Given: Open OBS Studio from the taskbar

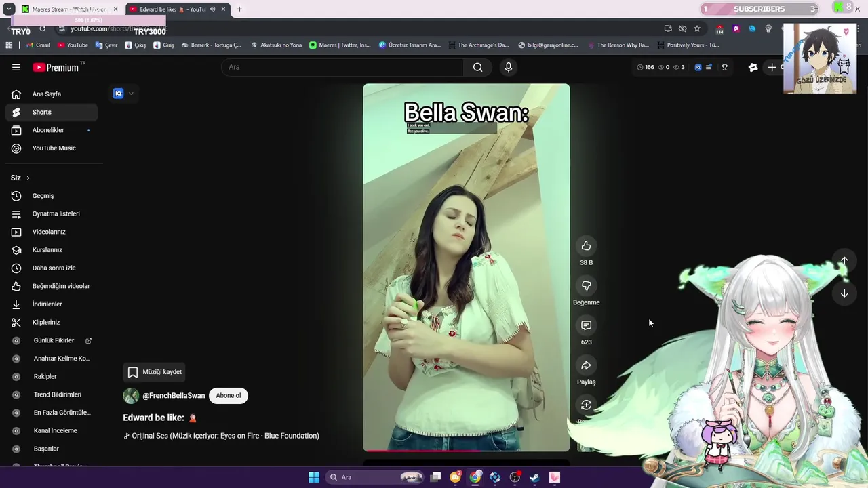Looking at the screenshot, I should 515,477.
